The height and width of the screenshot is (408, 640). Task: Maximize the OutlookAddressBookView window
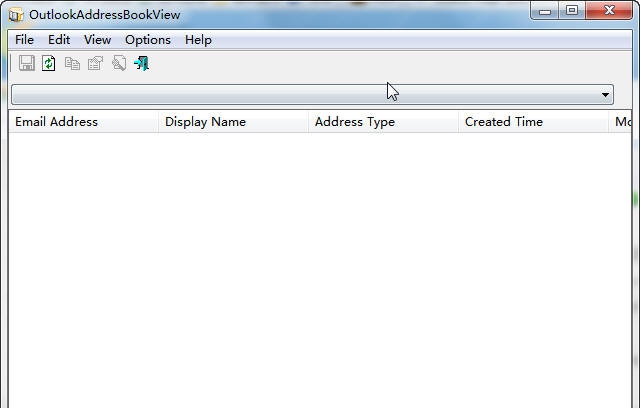tap(572, 11)
